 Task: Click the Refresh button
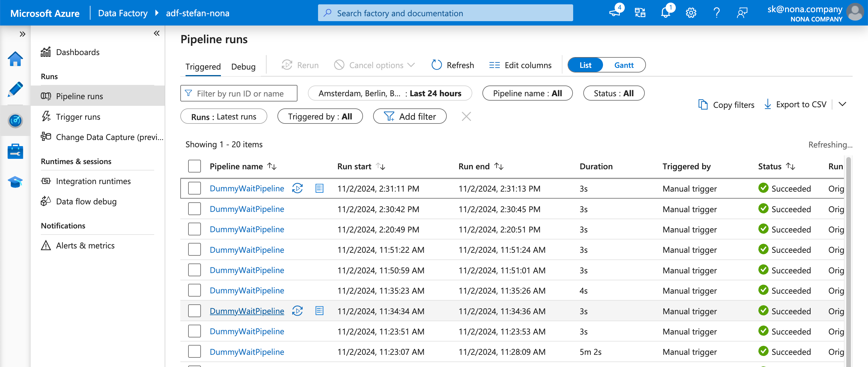coord(453,65)
